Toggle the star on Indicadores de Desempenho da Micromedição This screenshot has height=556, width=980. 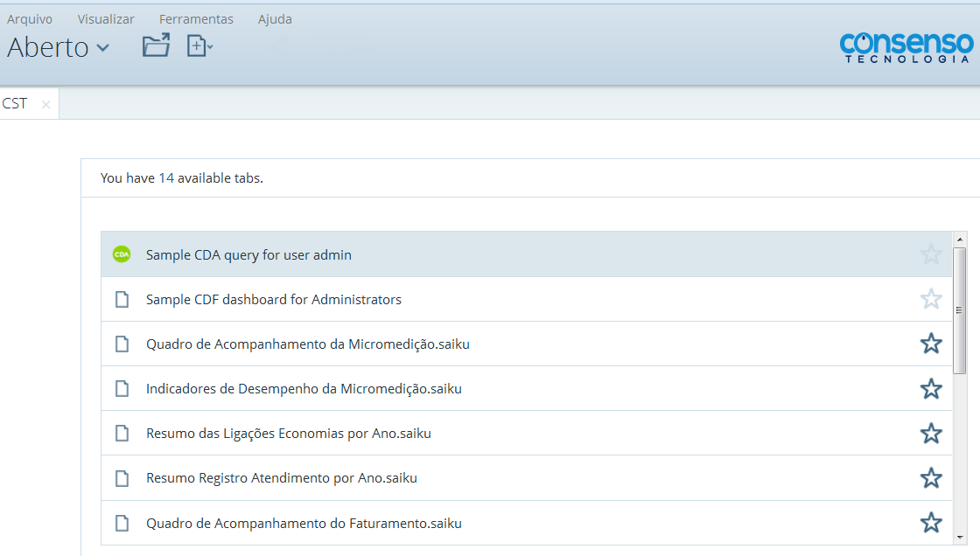click(931, 388)
